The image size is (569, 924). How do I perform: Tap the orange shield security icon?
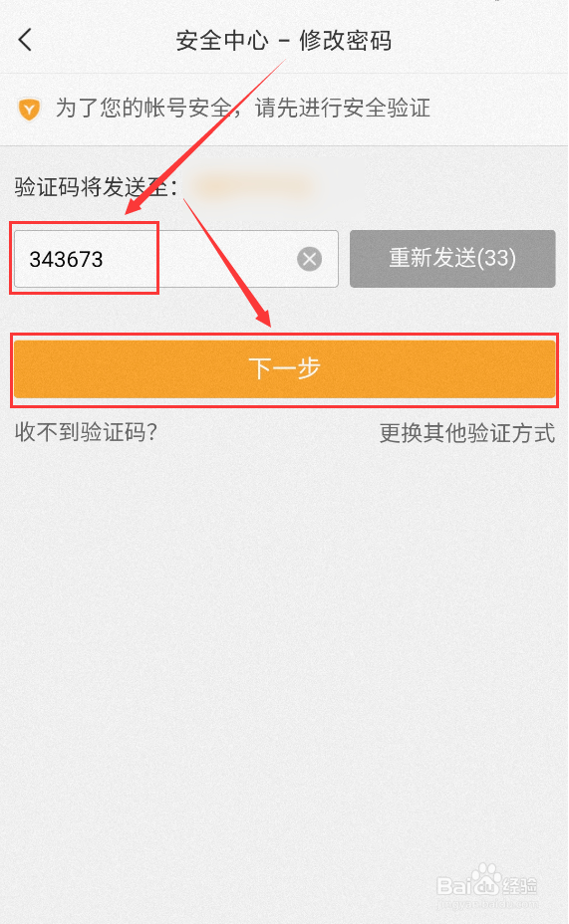[29, 109]
